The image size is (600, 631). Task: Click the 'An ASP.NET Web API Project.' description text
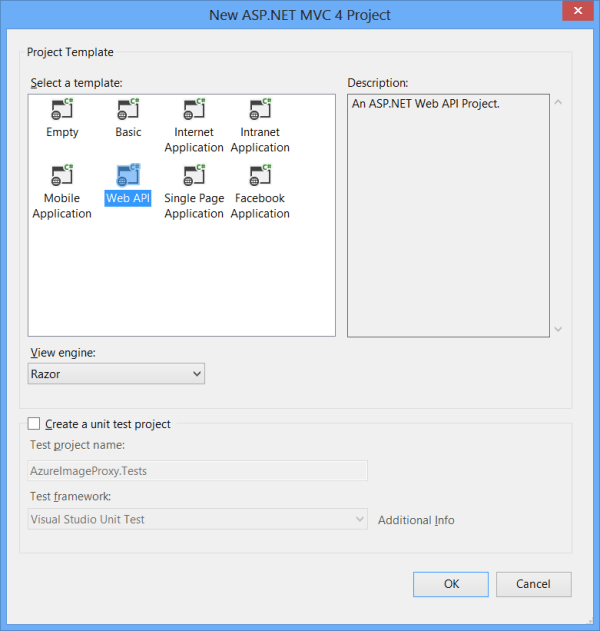425,104
